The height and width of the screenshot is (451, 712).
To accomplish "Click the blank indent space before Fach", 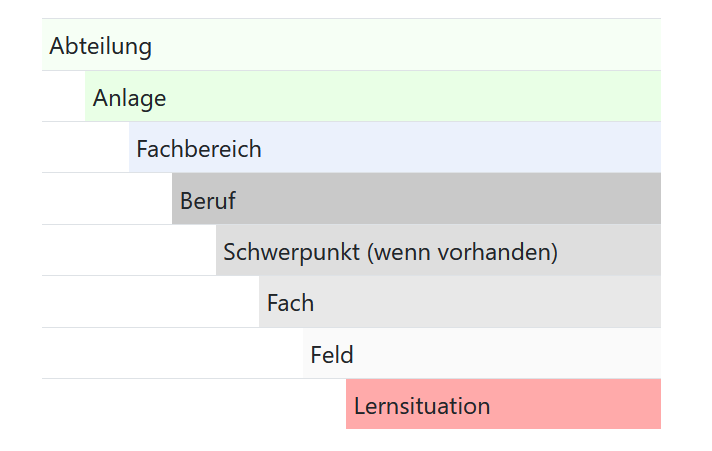I will [150, 302].
